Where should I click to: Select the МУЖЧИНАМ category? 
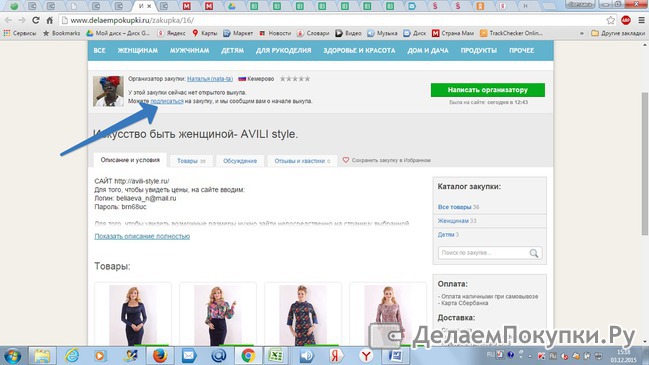click(x=189, y=50)
